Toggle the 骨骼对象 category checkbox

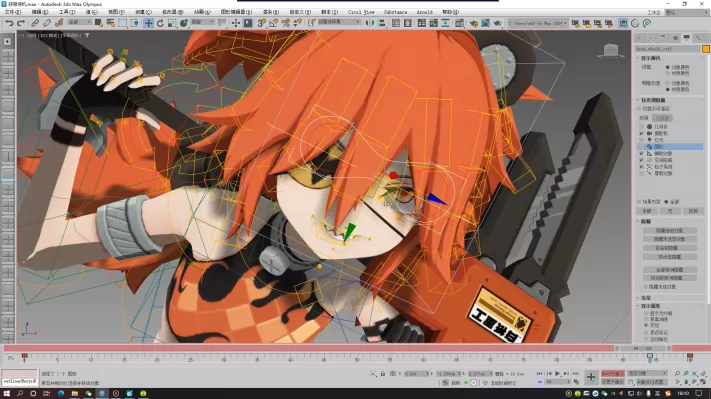point(641,173)
